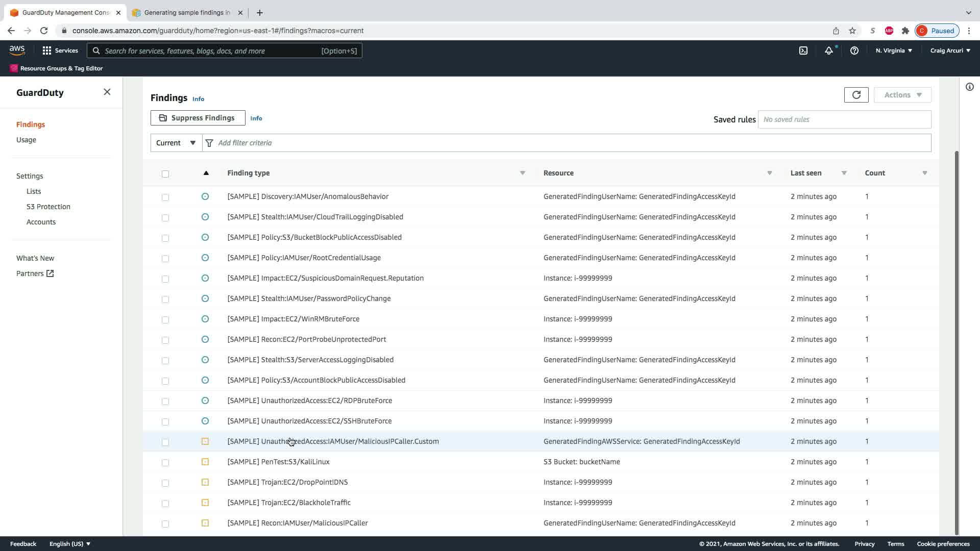Click the info circle icon at right edge
The width and height of the screenshot is (980, 551).
pyautogui.click(x=969, y=87)
